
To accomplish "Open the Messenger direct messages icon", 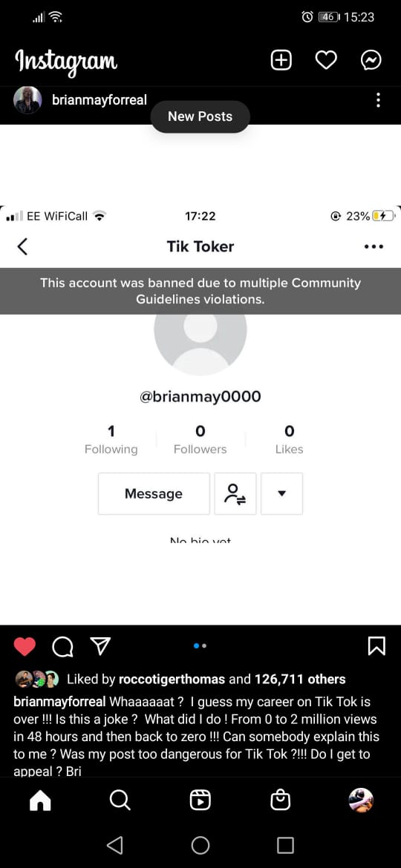I will (371, 60).
